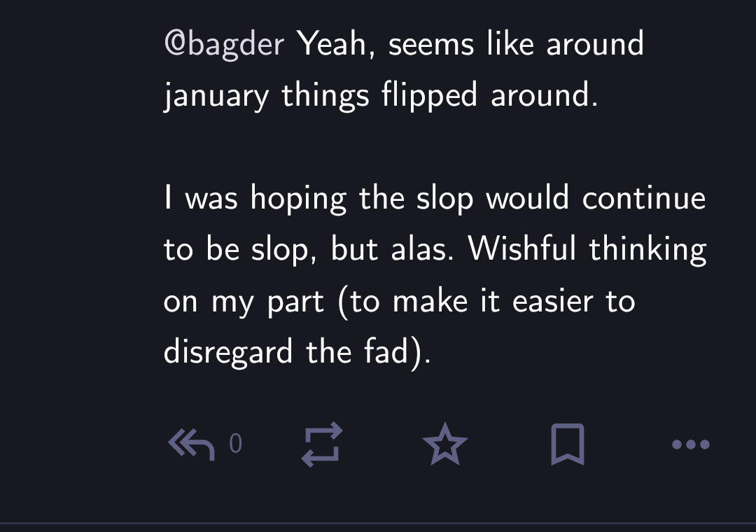Click the divider line below the post

[x=378, y=522]
